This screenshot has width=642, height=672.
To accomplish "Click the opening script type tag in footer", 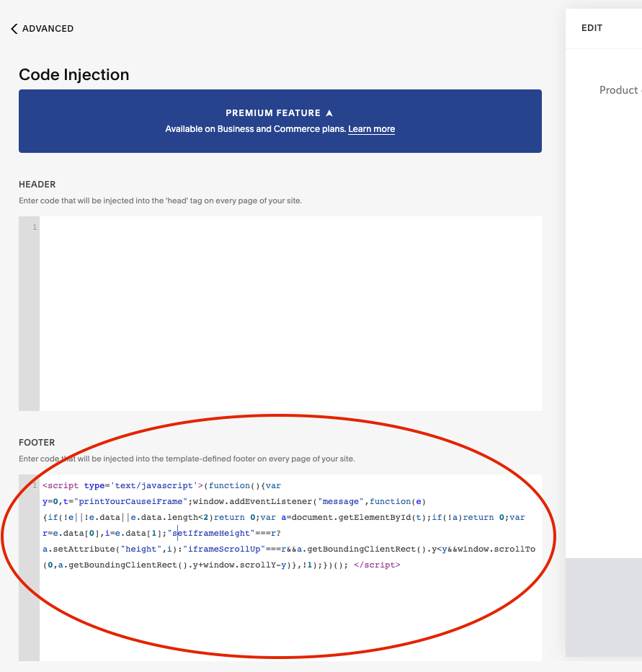I will tap(123, 485).
